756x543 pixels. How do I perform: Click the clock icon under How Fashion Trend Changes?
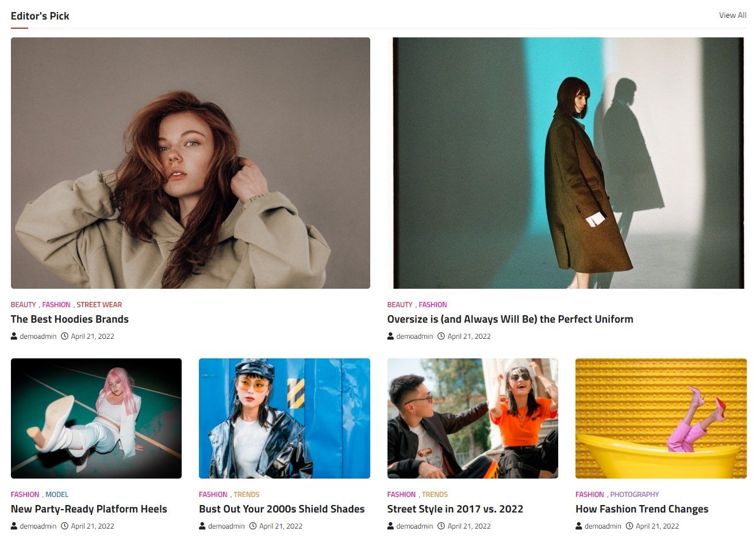coord(630,526)
